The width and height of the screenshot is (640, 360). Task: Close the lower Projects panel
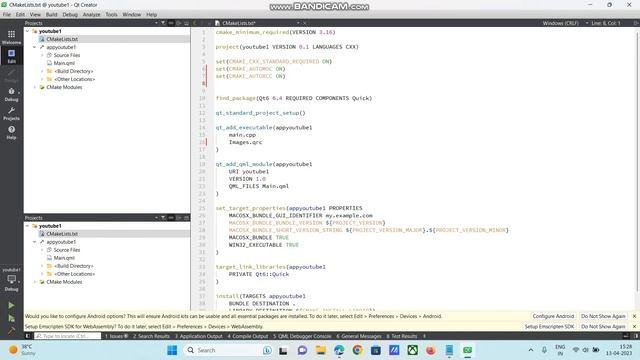[187, 218]
